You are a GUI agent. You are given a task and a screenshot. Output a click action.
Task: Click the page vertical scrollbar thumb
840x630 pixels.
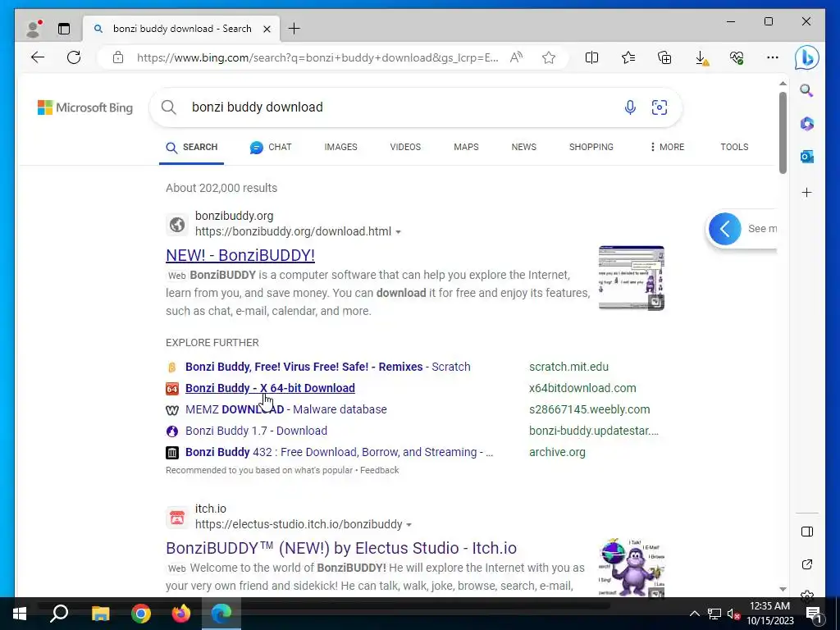point(783,132)
